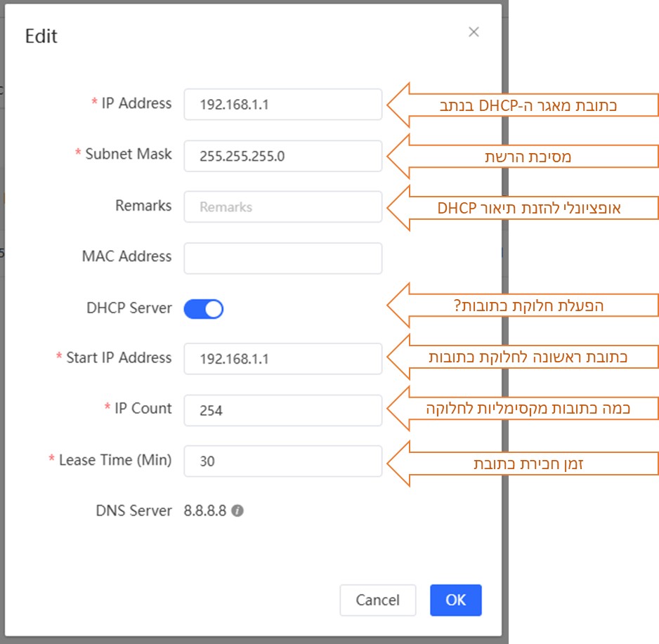This screenshot has height=644, width=659.
Task: Click the red asterisk beside Lease Time label
Action: coord(51,460)
